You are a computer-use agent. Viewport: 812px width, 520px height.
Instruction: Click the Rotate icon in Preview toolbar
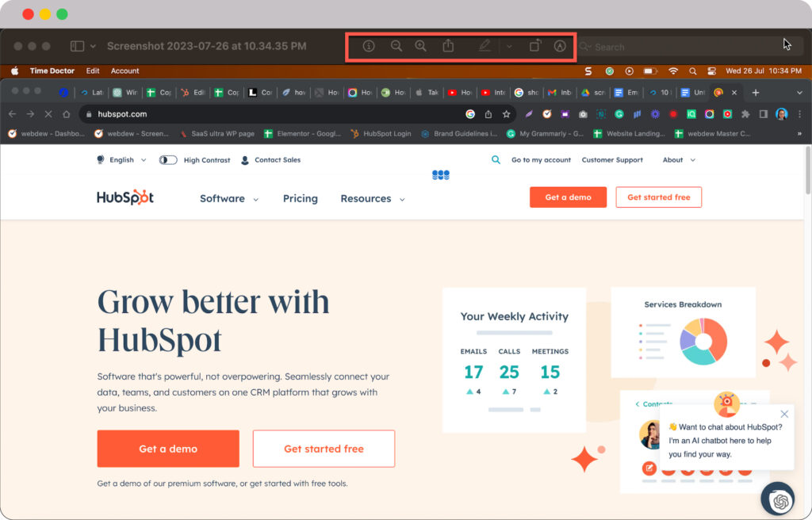click(x=534, y=47)
